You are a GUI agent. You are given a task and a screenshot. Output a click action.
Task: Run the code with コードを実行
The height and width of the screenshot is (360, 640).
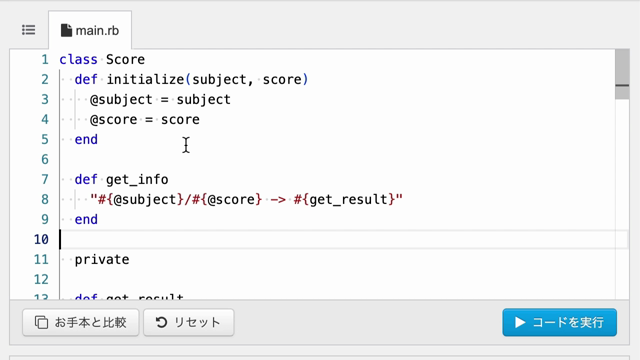[560, 322]
